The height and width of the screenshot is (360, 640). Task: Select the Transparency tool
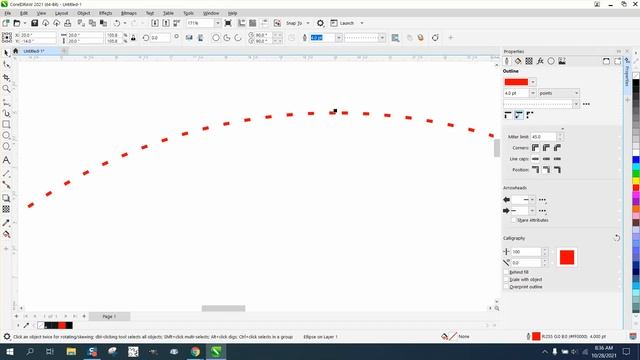point(7,209)
